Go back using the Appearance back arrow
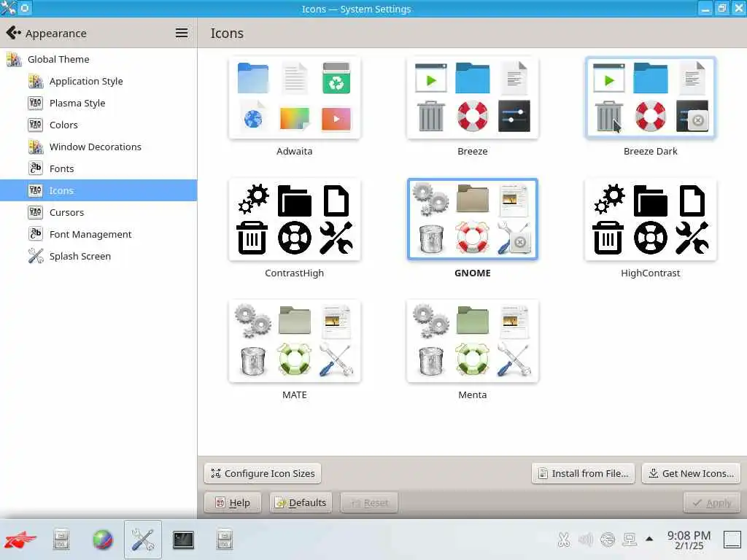 (13, 33)
